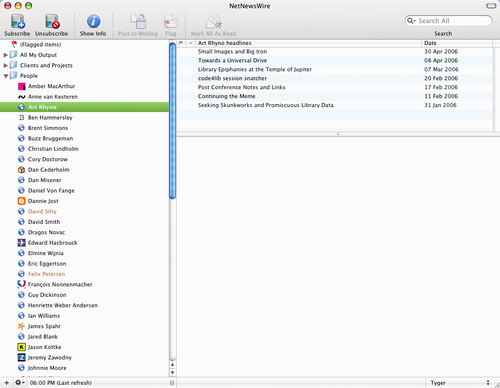Screen dimensions: 500x388
Task: Click the globe icon beside Felix Petersen
Action: pos(21,274)
